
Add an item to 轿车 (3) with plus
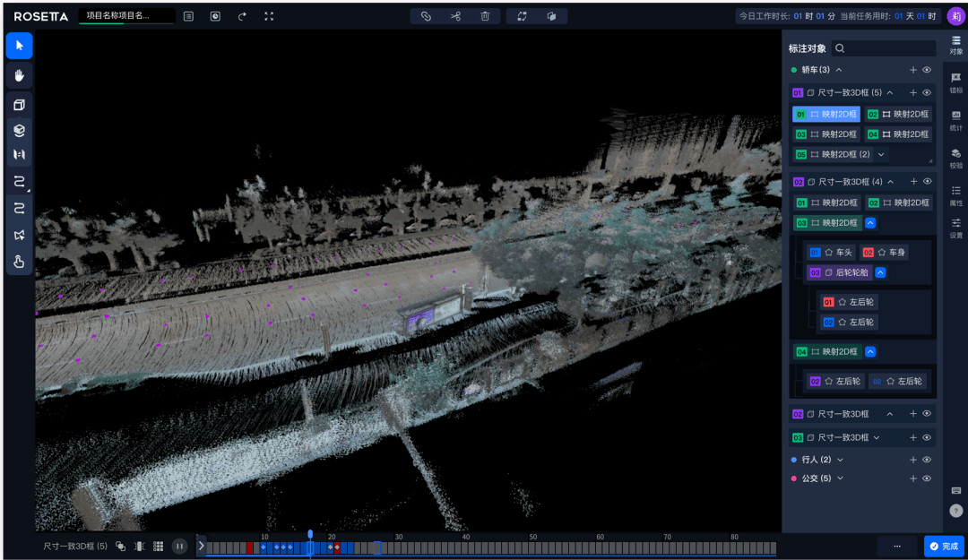tap(913, 70)
